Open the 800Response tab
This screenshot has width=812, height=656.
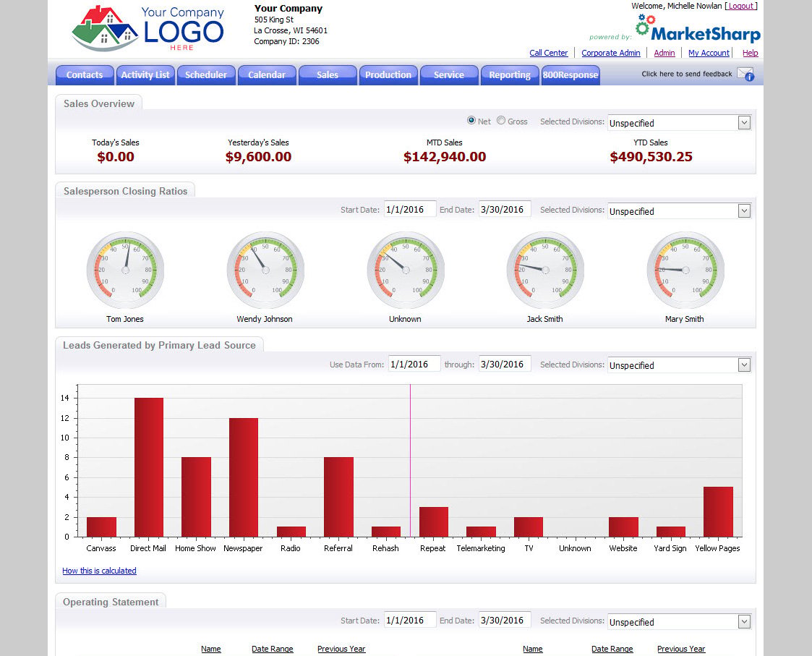570,74
